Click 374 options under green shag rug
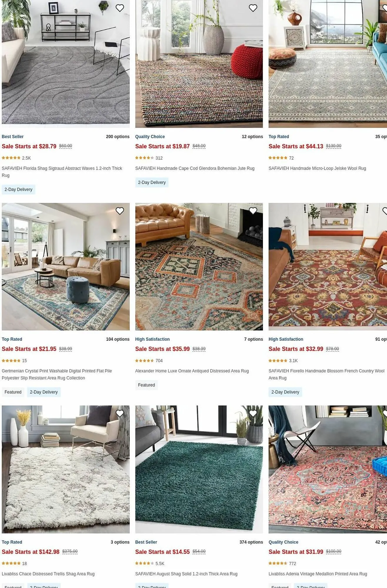Viewport: 387px width, 588px height. (x=251, y=542)
